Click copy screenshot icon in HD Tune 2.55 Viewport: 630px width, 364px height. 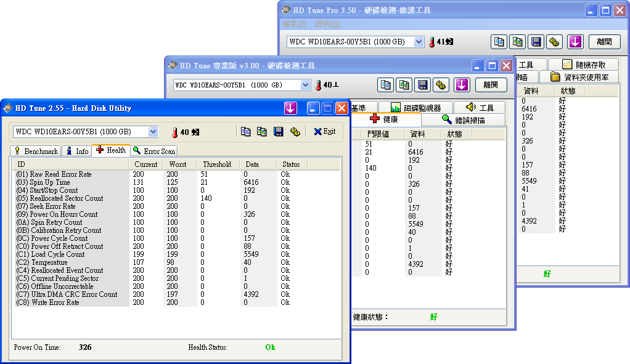[x=261, y=131]
